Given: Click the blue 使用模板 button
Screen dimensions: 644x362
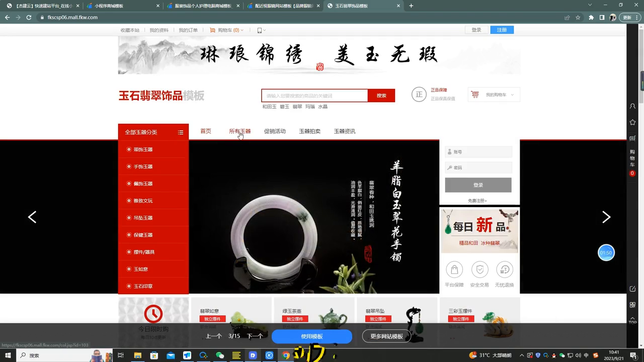Looking at the screenshot, I should pos(312,336).
